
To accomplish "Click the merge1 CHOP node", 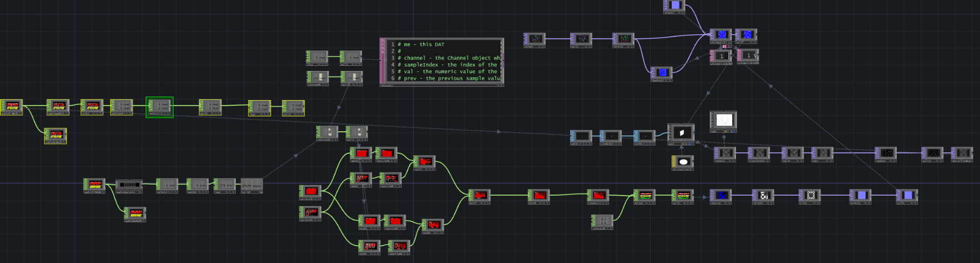I will click(x=645, y=197).
